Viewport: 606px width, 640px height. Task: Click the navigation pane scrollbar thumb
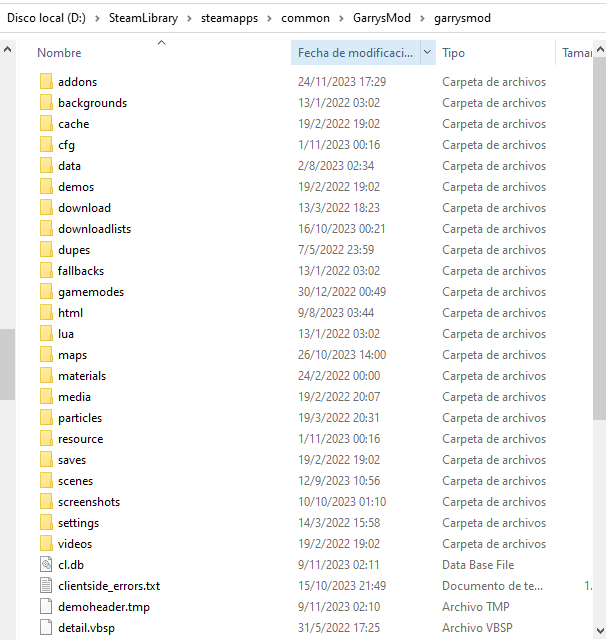pos(7,364)
